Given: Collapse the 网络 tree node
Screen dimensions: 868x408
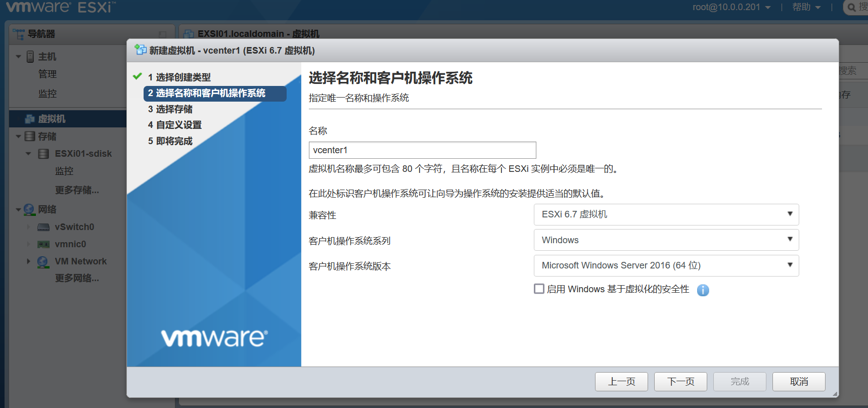Looking at the screenshot, I should pyautogui.click(x=19, y=209).
